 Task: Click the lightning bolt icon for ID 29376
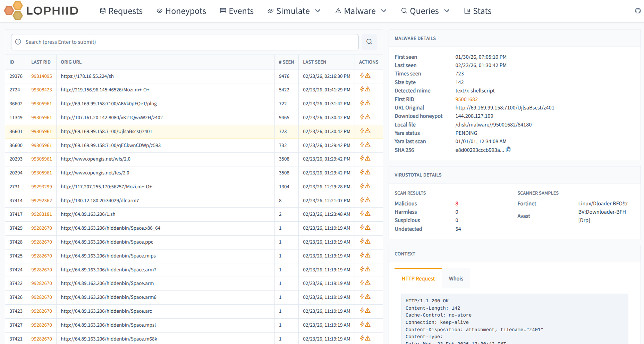click(362, 75)
